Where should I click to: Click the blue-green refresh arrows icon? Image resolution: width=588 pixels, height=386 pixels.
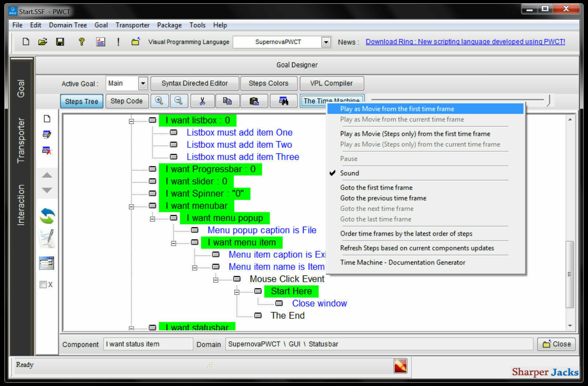(47, 216)
